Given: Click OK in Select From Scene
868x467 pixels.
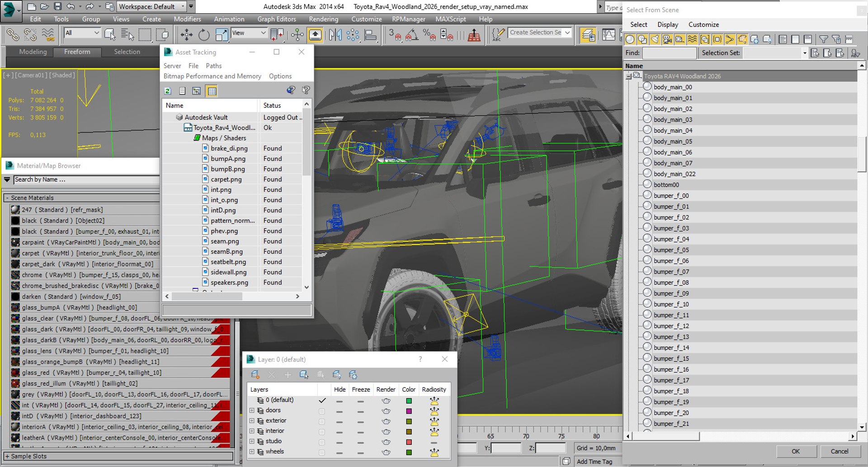Looking at the screenshot, I should (x=796, y=451).
